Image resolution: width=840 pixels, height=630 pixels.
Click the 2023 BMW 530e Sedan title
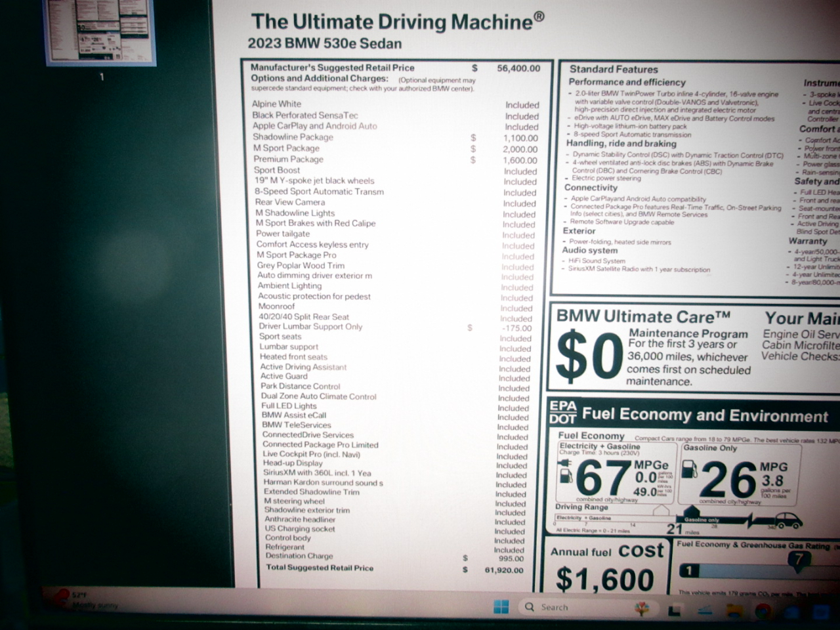[x=324, y=43]
